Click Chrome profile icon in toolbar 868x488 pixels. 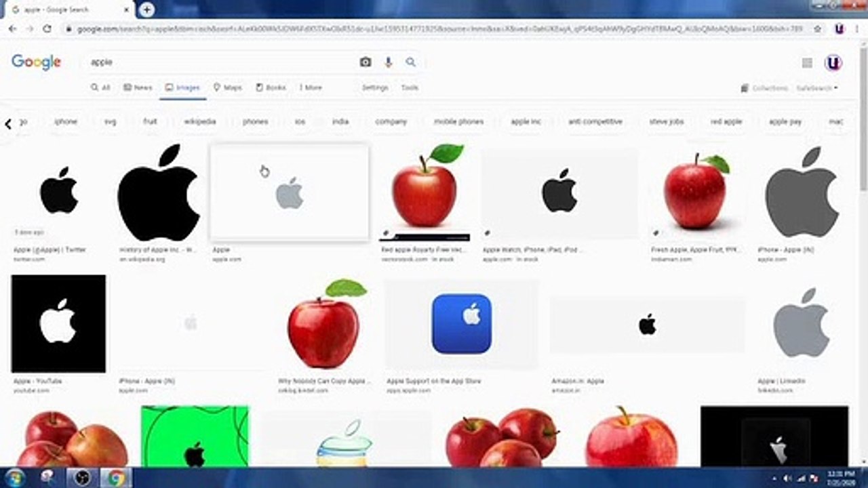(x=839, y=29)
